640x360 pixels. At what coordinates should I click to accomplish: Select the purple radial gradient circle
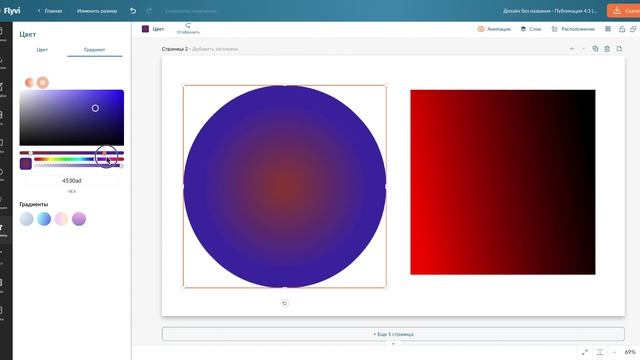(284, 187)
